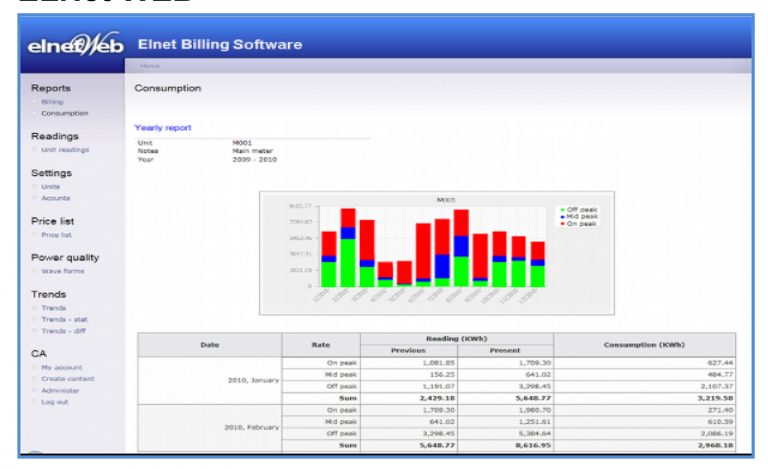Click the Home breadcrumb tab
Viewport: 768px width, 469px height.
point(149,65)
